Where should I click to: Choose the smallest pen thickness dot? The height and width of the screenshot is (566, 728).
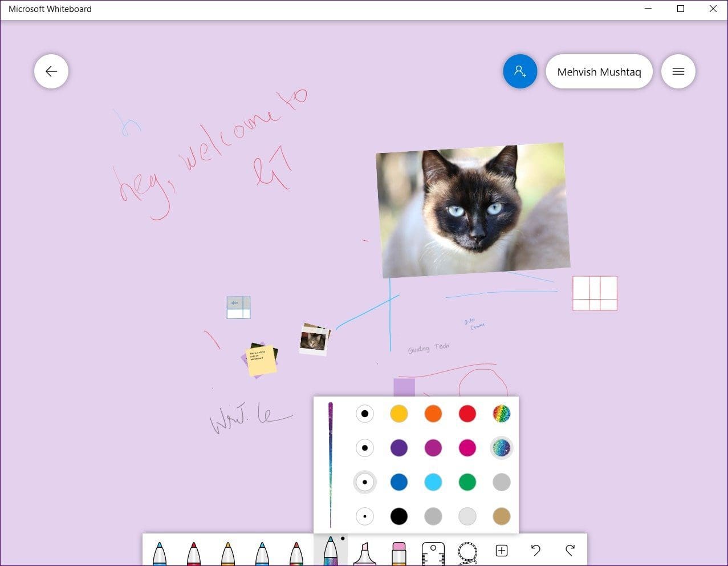coord(365,516)
